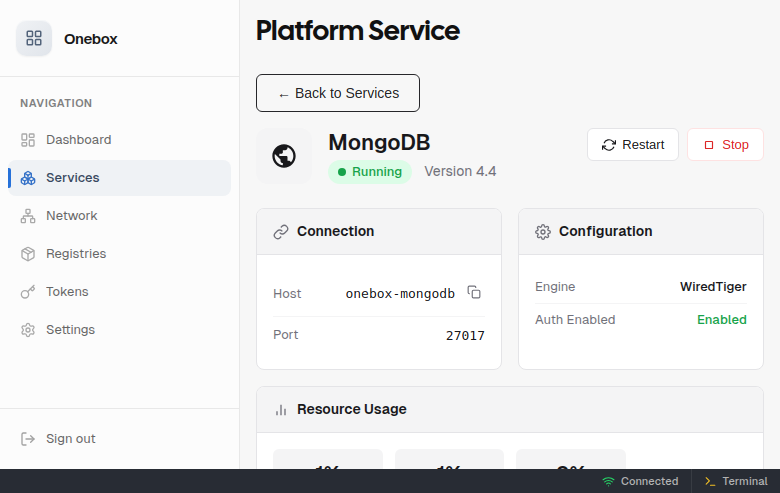Click the Connected wifi status icon

coord(608,481)
